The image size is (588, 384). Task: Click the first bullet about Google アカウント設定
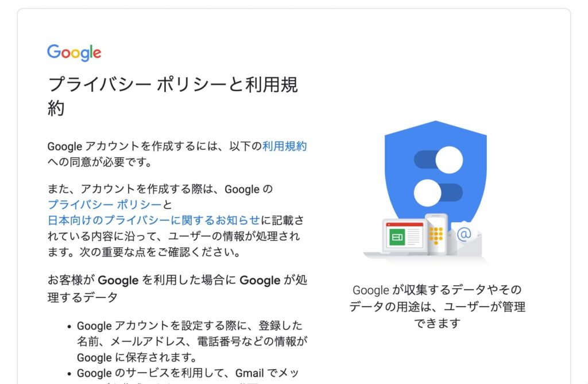pyautogui.click(x=192, y=342)
